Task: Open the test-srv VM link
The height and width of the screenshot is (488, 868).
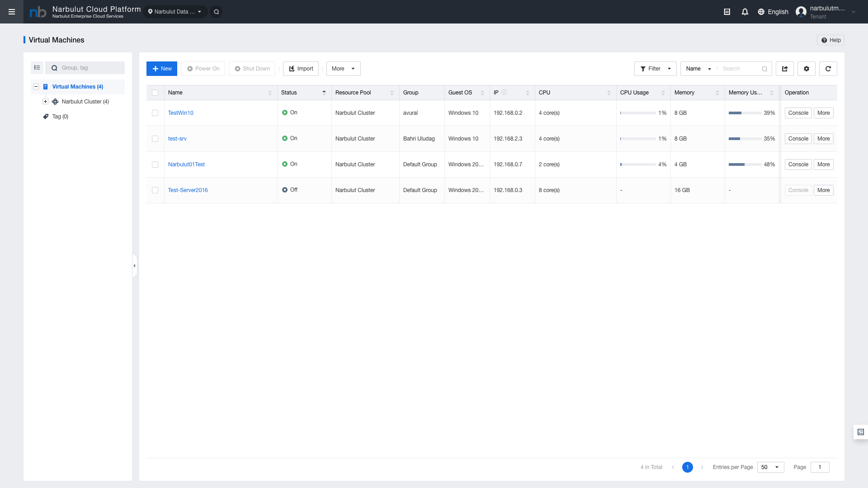Action: (x=177, y=139)
